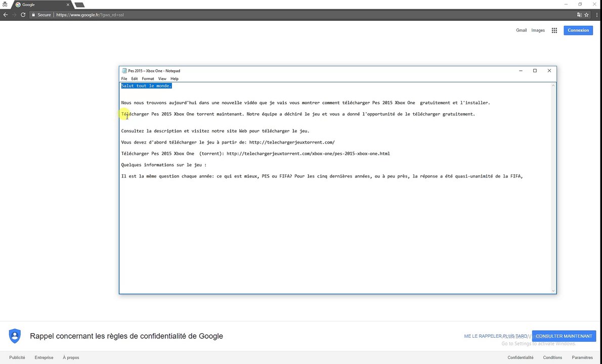Viewport: 602px width, 364px height.
Task: Open Entreprise footer link
Action: [x=44, y=357]
